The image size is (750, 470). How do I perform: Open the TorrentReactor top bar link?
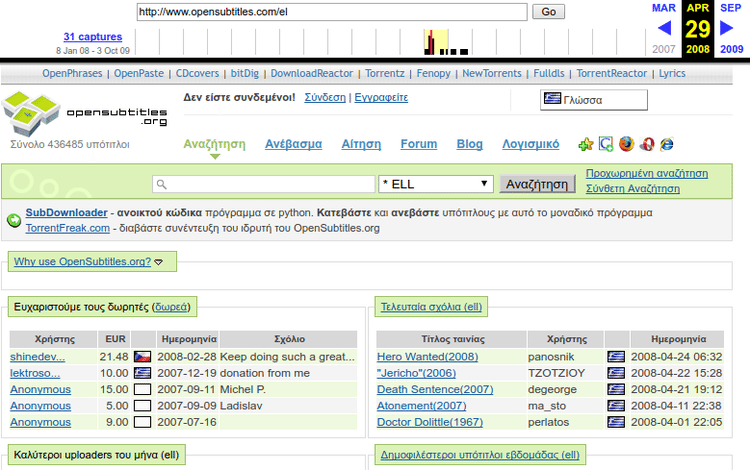click(611, 73)
